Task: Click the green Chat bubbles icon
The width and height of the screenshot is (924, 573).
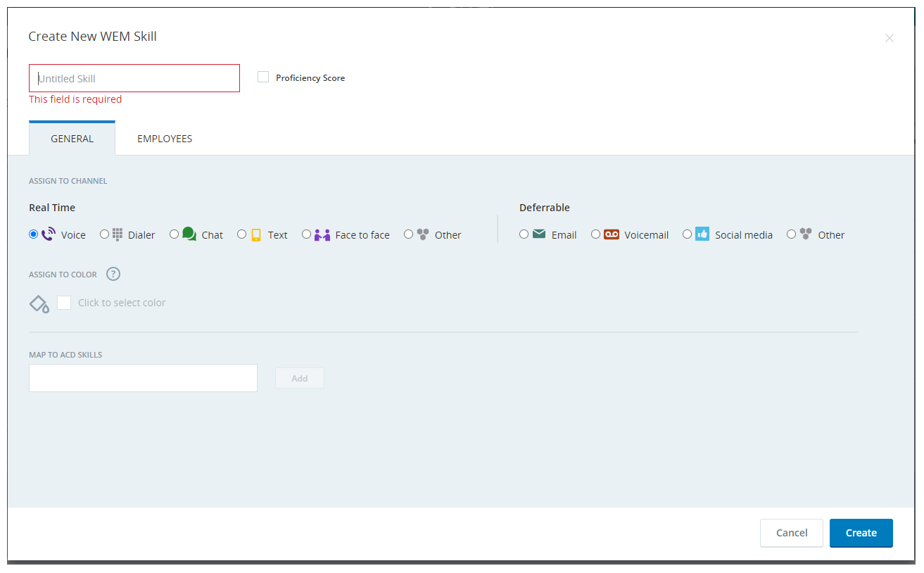Action: click(x=189, y=234)
